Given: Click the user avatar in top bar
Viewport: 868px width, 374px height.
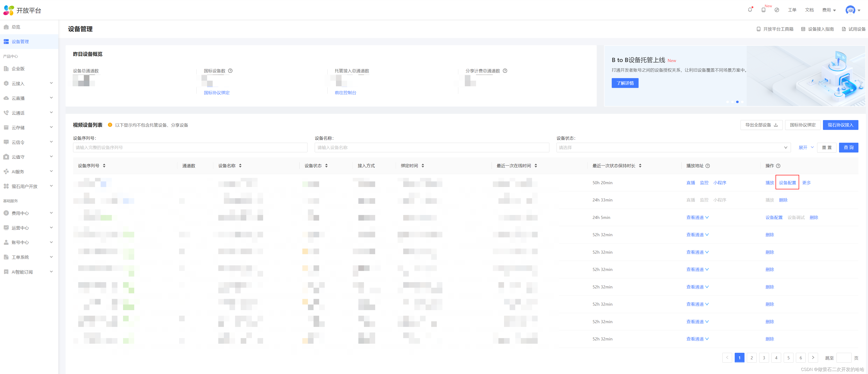Looking at the screenshot, I should 850,10.
